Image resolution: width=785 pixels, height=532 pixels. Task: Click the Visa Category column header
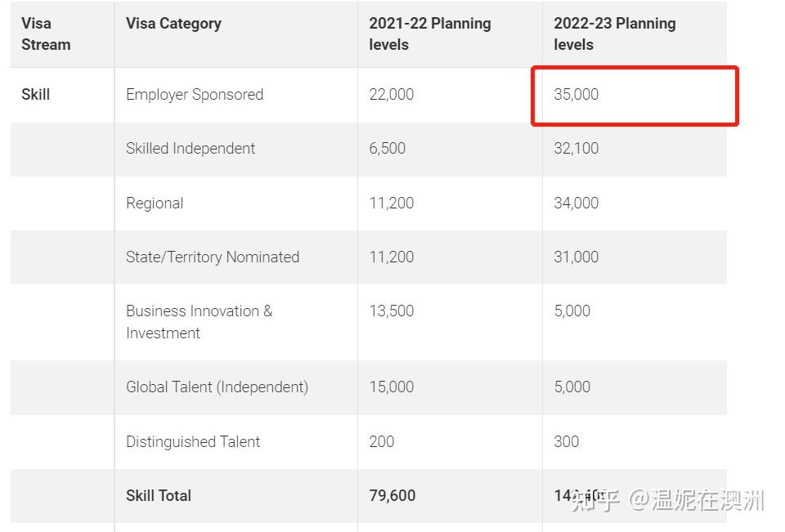coord(173,24)
